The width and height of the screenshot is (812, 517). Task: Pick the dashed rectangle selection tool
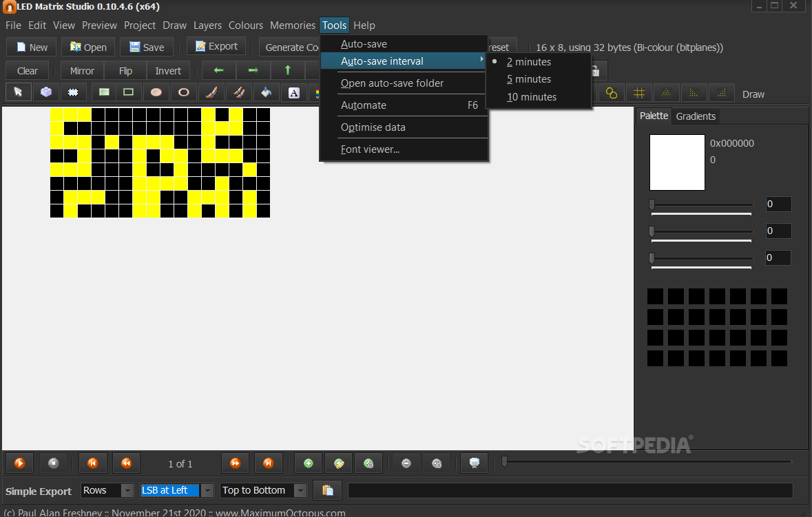(x=73, y=92)
